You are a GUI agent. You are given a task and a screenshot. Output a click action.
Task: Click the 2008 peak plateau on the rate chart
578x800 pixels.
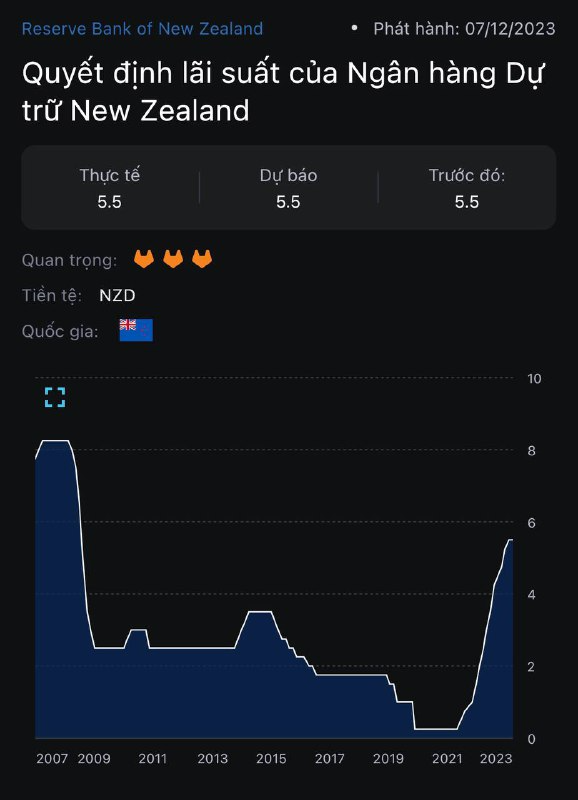(x=55, y=441)
